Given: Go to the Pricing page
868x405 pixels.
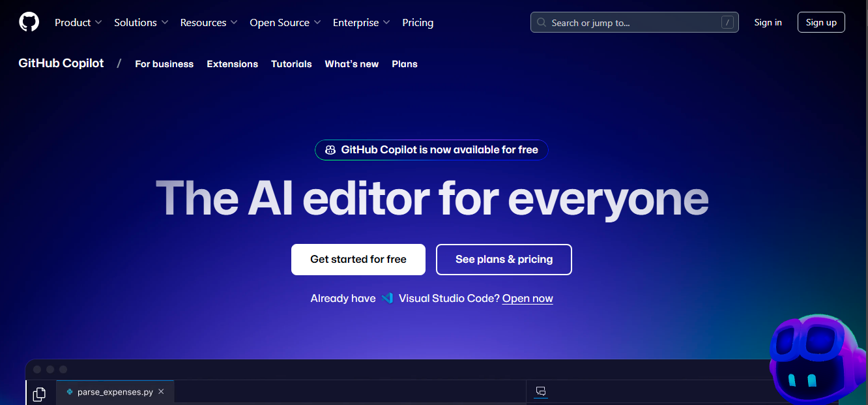Looking at the screenshot, I should pos(418,22).
